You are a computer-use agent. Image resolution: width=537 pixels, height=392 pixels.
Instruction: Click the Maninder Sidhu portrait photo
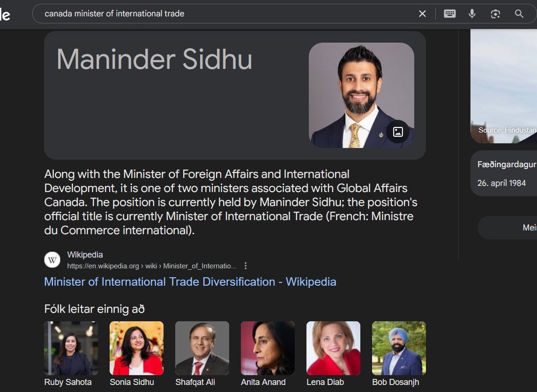point(361,95)
